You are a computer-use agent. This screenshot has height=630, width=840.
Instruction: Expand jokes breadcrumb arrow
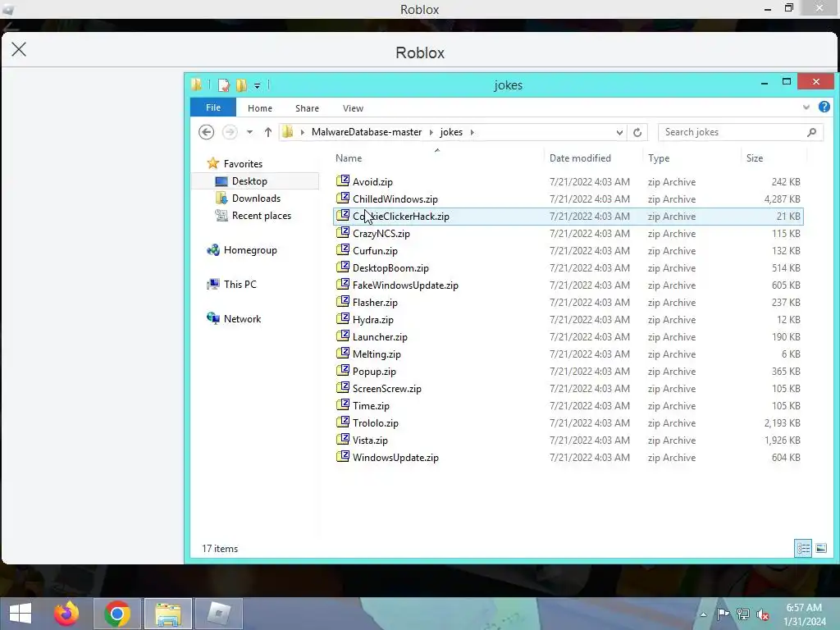(x=472, y=132)
